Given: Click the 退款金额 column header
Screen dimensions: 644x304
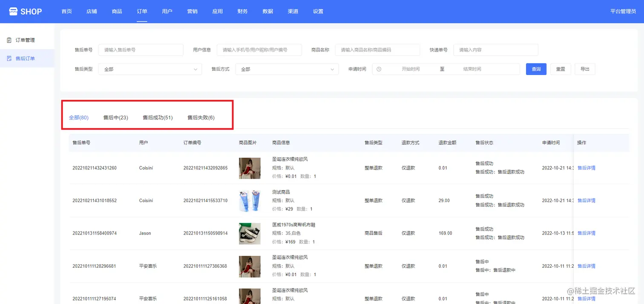Looking at the screenshot, I should pyautogui.click(x=448, y=142).
